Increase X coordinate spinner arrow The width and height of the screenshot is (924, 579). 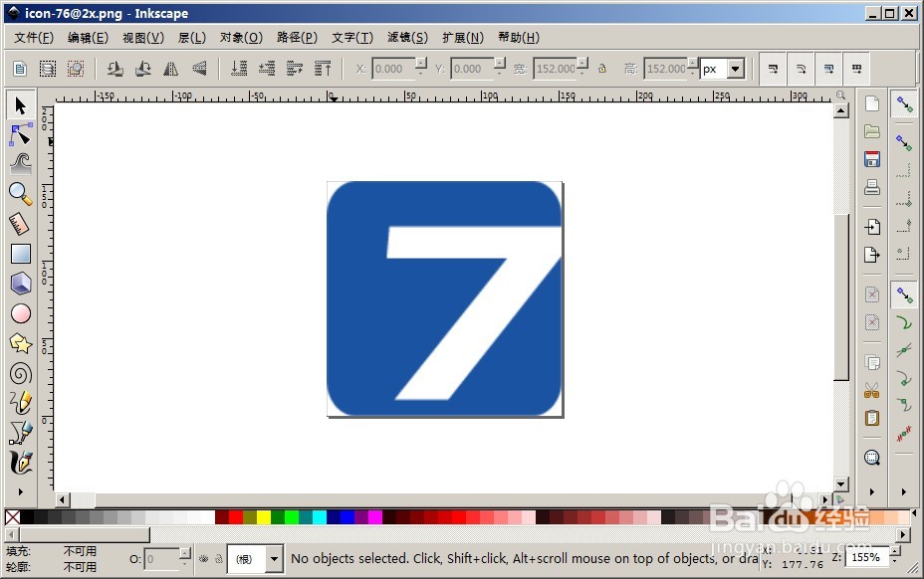(x=421, y=62)
